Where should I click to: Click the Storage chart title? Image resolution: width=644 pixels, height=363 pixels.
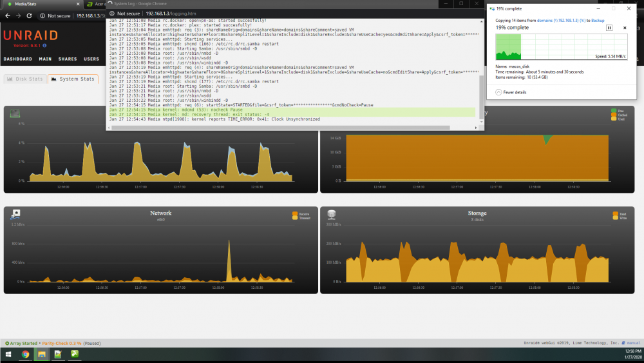click(x=477, y=213)
